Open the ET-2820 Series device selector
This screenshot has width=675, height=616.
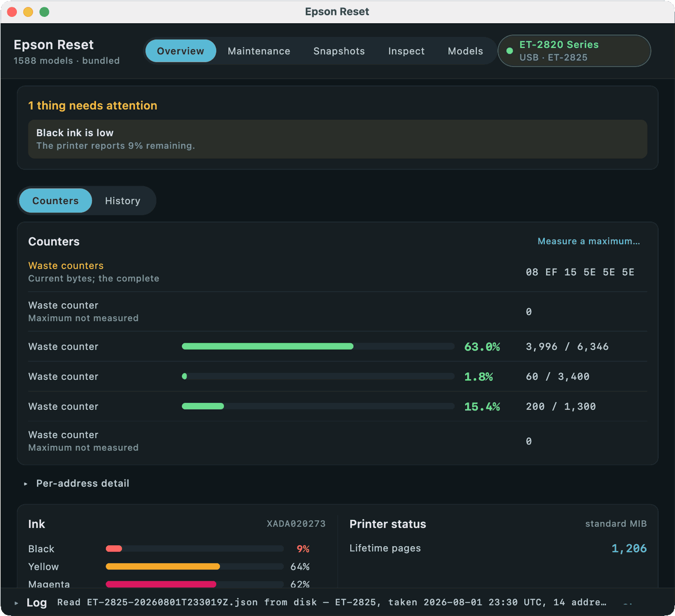[x=574, y=51]
